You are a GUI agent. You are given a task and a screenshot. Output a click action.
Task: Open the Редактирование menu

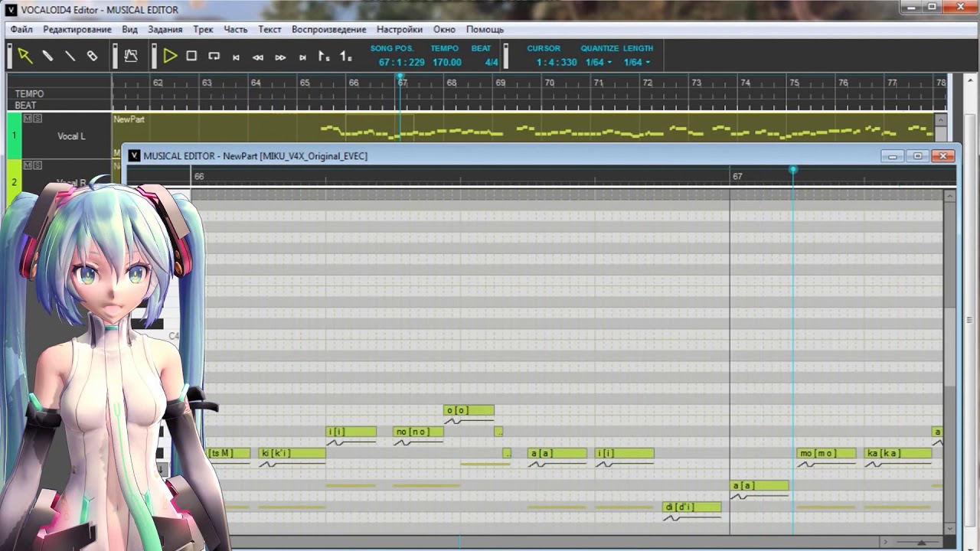pyautogui.click(x=77, y=30)
